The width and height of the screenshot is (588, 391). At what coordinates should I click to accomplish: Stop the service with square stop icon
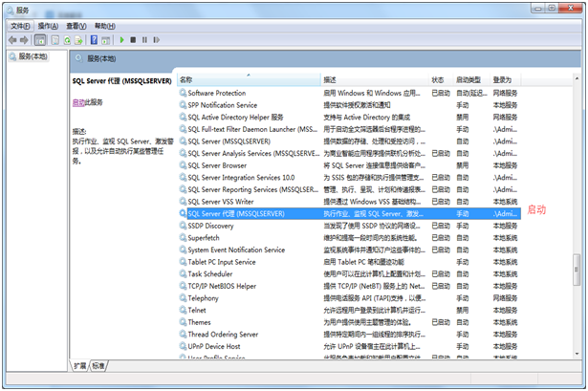(133, 40)
